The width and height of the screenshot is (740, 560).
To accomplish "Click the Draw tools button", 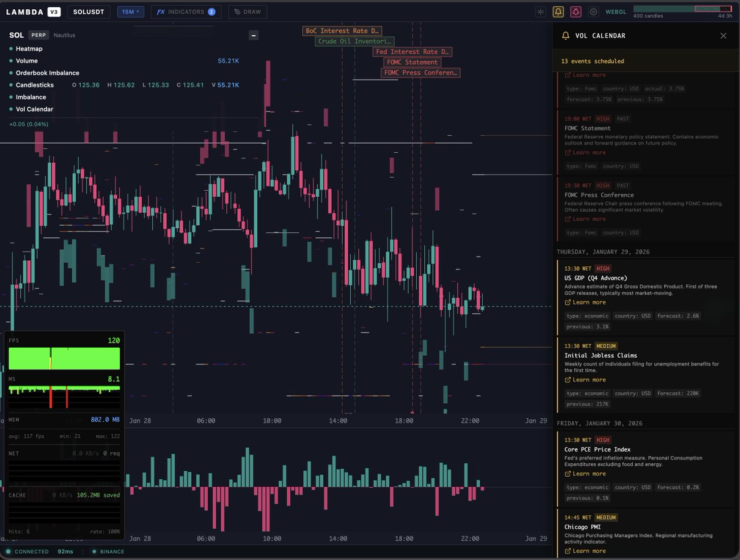I will pos(247,12).
